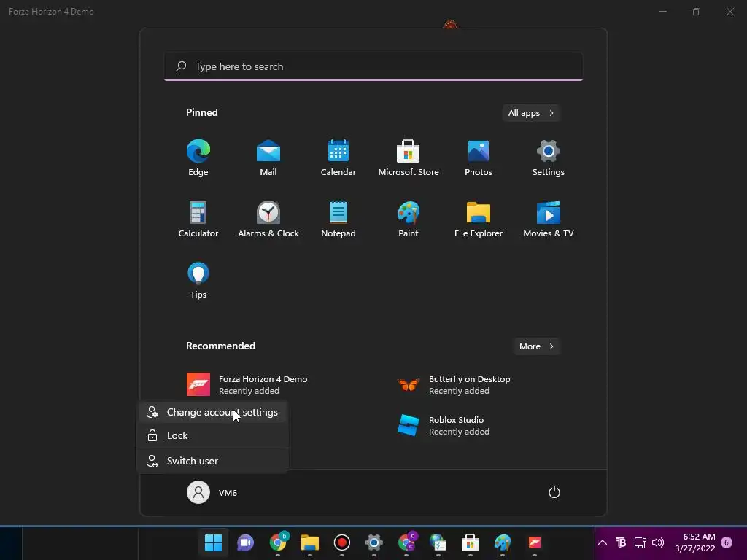Open Edge from pinned apps

(x=198, y=157)
